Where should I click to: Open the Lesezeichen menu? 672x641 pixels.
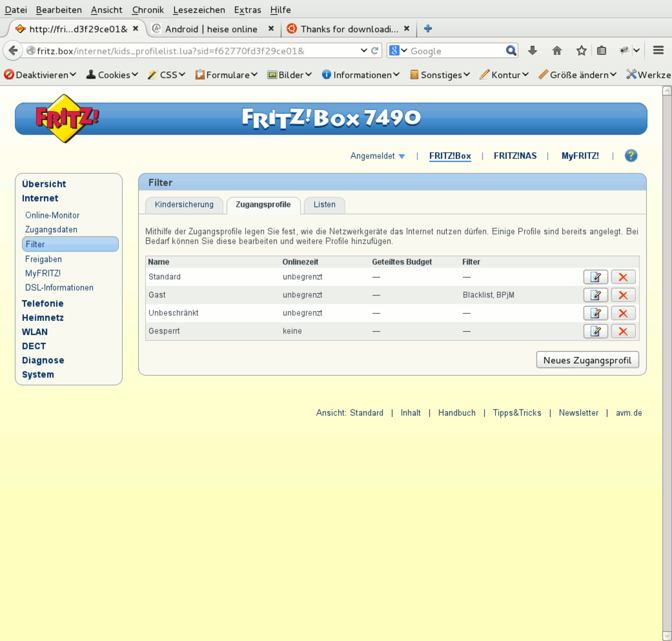pos(199,9)
